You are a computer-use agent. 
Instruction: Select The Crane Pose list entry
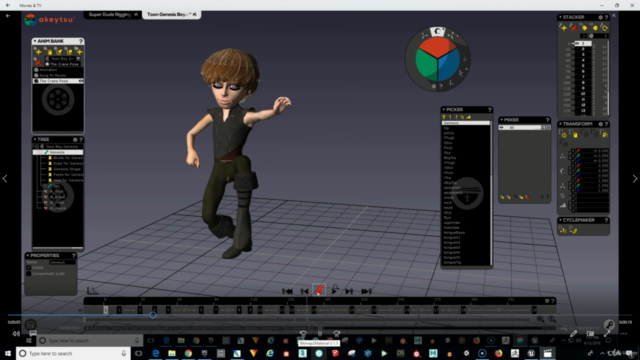tap(58, 81)
